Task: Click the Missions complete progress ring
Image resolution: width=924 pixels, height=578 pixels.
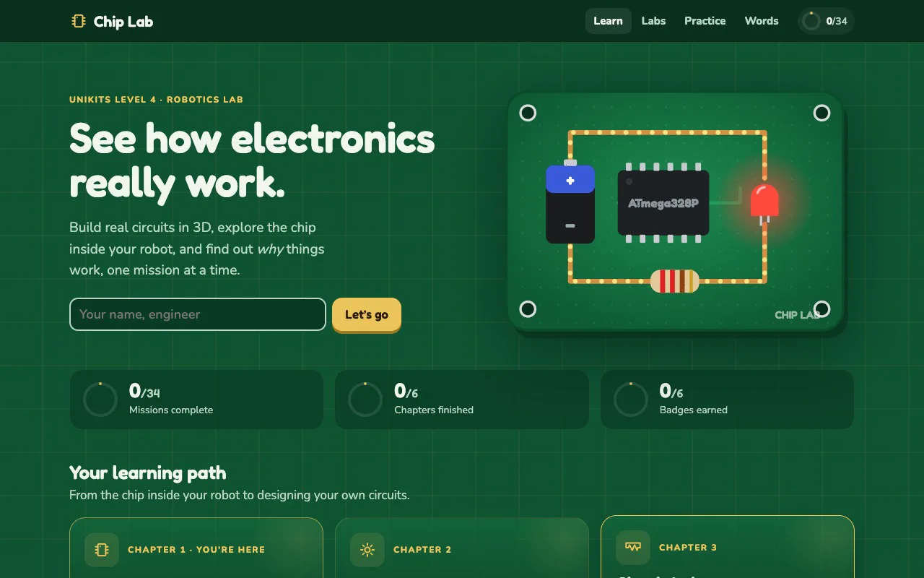Action: coord(100,400)
